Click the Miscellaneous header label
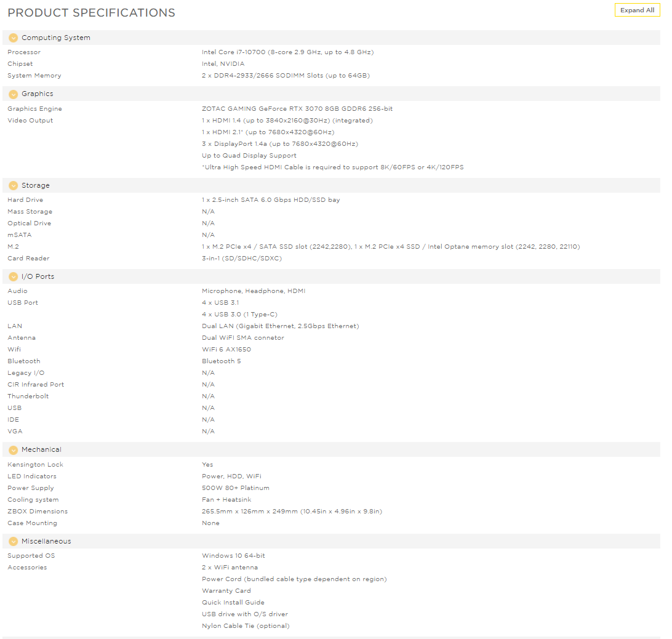672x639 pixels. click(46, 541)
